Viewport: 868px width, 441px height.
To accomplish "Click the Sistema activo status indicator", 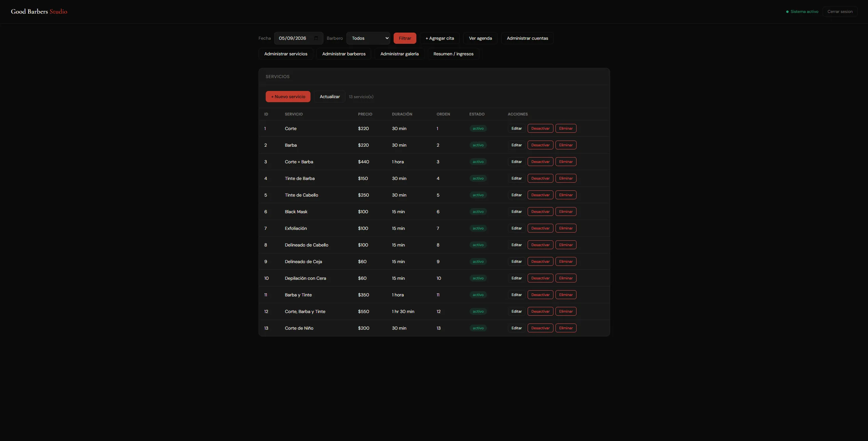I will pyautogui.click(x=802, y=12).
